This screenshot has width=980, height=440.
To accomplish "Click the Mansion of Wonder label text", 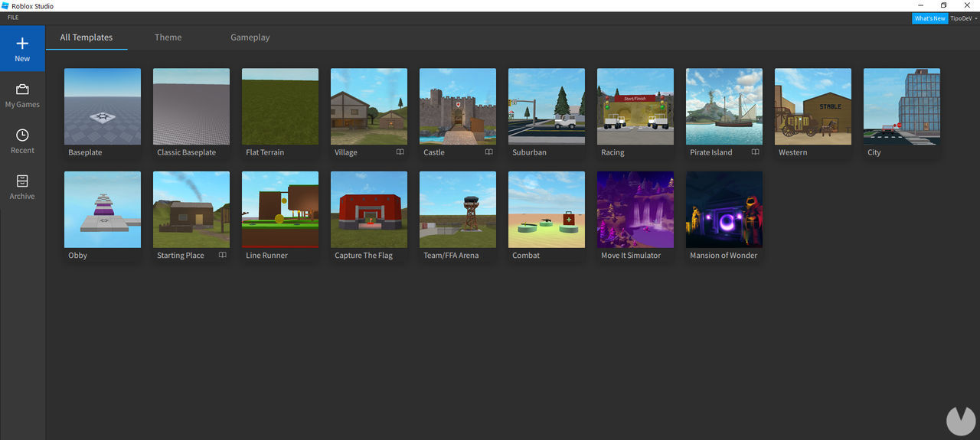I will [724, 256].
